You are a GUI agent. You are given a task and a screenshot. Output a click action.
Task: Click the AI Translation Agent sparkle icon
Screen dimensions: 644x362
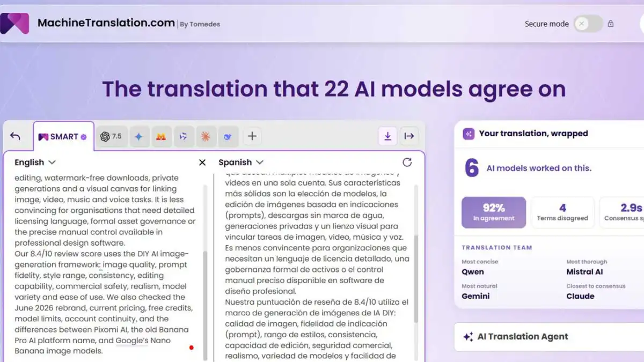468,337
